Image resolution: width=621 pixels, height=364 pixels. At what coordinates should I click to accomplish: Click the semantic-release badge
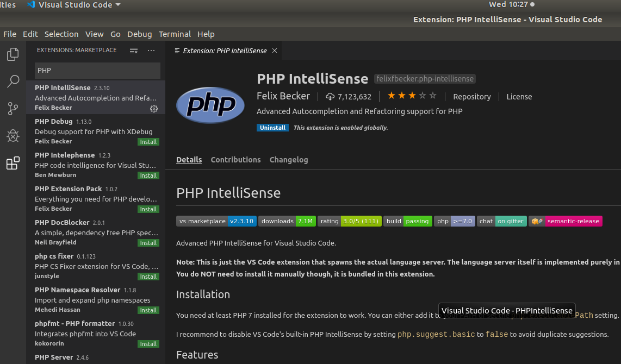click(565, 221)
